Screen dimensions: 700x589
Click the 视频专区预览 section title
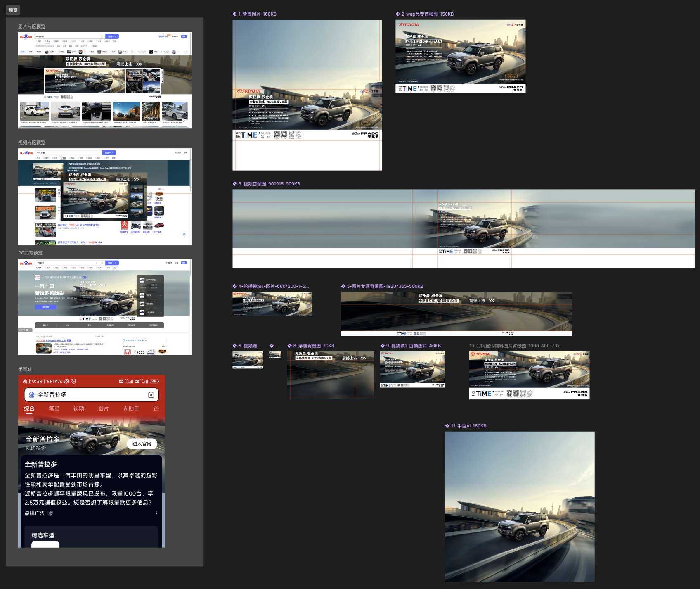tap(32, 142)
